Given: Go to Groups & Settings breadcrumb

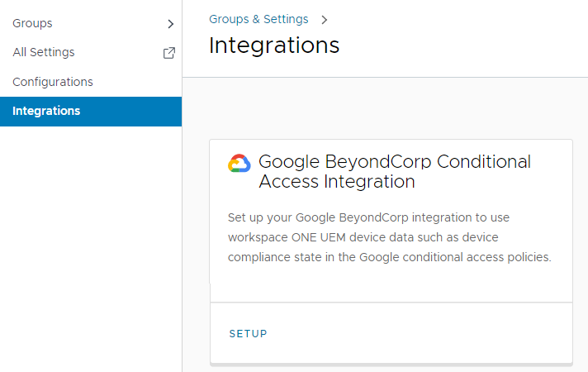Looking at the screenshot, I should point(258,19).
